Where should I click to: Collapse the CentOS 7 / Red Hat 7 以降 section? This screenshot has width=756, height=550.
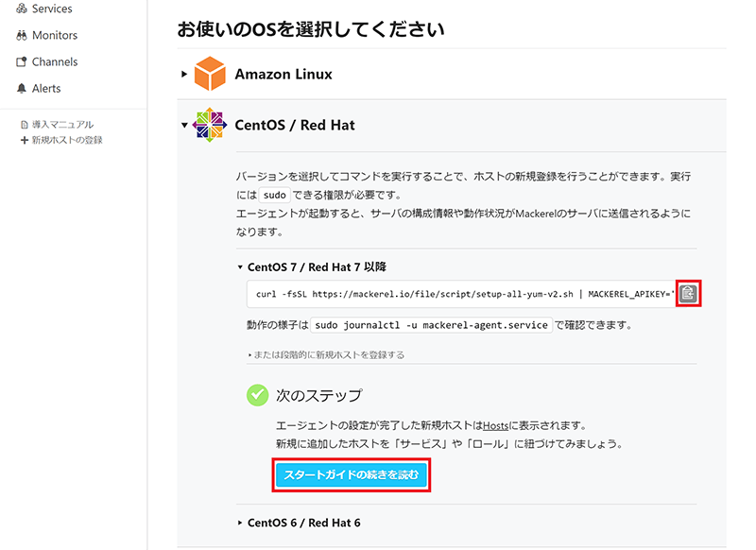[241, 267]
